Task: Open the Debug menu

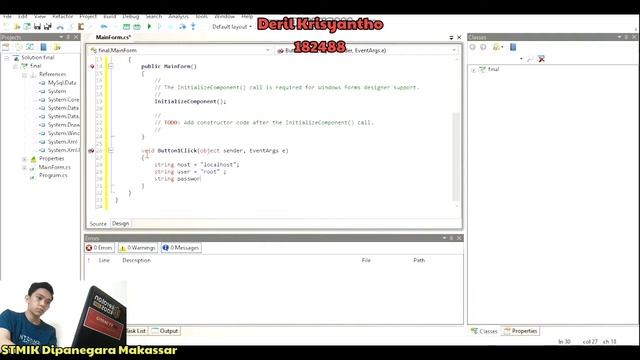Action: [131, 16]
